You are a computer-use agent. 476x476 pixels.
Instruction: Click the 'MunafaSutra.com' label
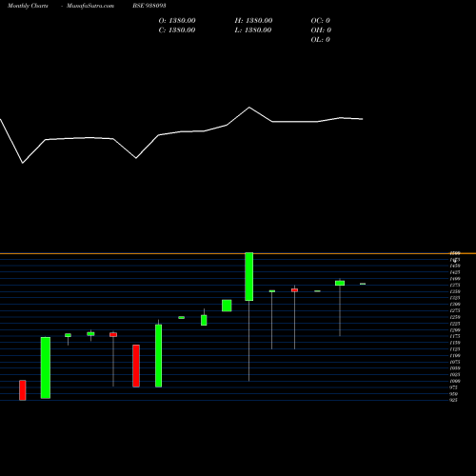[90, 6]
